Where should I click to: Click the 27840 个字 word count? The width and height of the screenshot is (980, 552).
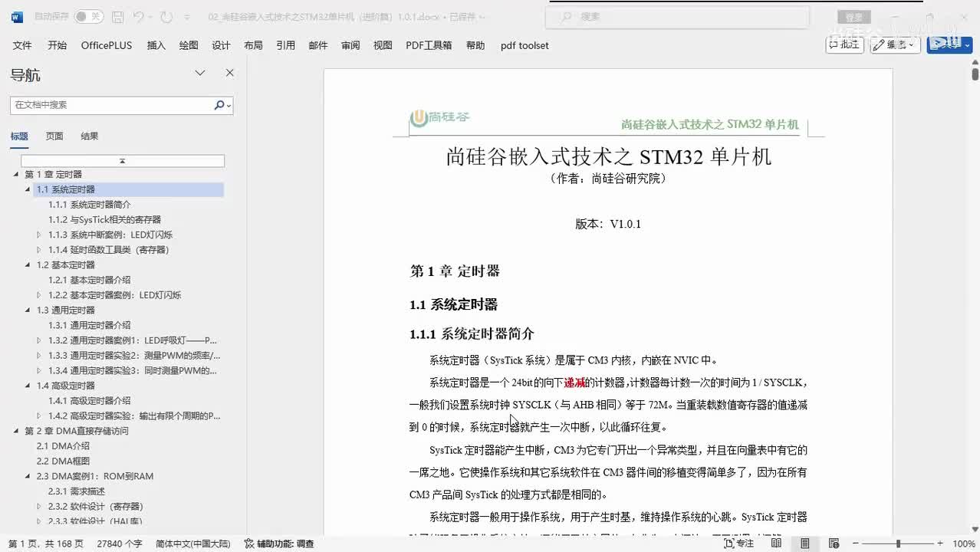coord(119,544)
